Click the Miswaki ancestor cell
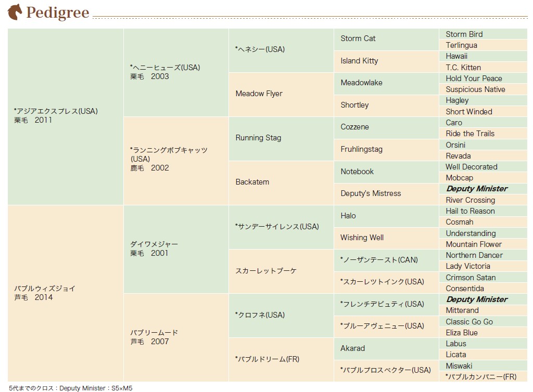The width and height of the screenshot is (533, 392). point(483,365)
